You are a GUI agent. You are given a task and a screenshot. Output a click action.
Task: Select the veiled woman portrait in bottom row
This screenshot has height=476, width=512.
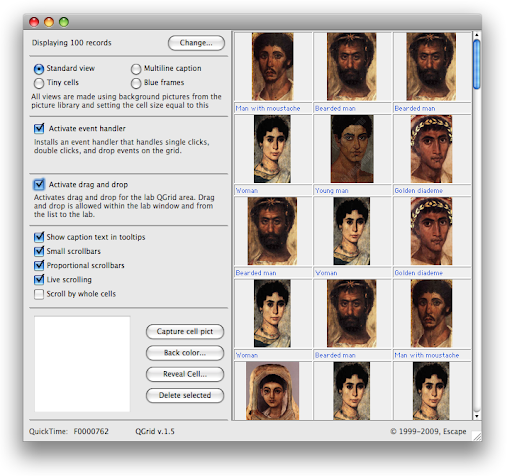click(273, 391)
